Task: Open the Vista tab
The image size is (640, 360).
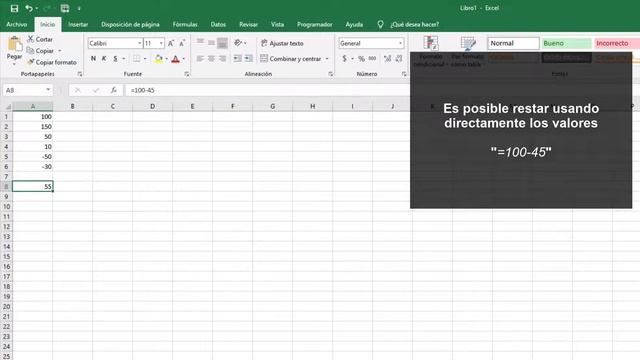Action: tap(277, 24)
